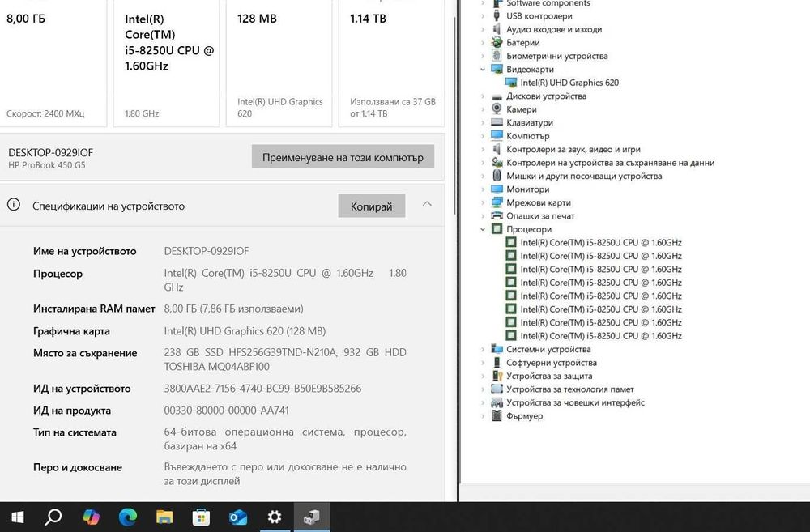Click the Батерии battery icon

(497, 42)
